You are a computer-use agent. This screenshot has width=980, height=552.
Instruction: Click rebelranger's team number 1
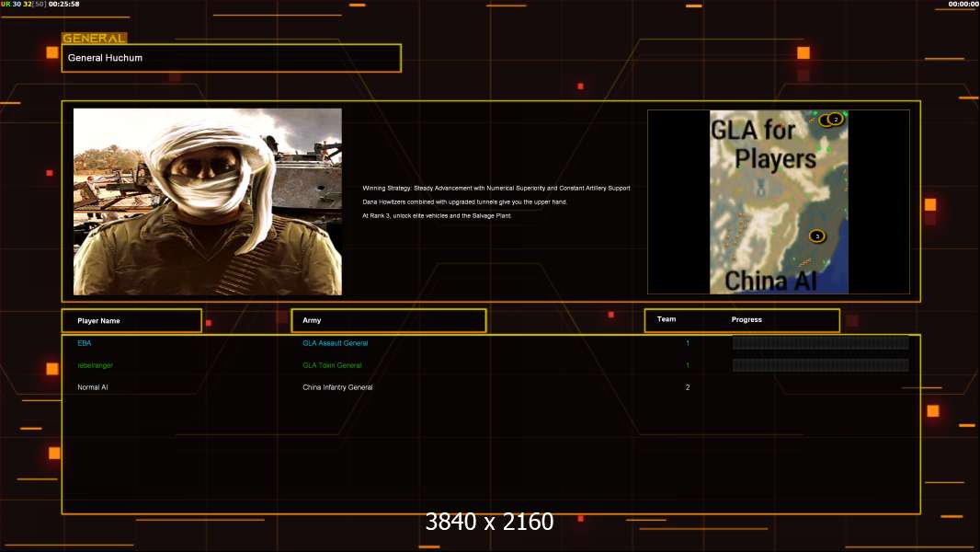click(688, 365)
